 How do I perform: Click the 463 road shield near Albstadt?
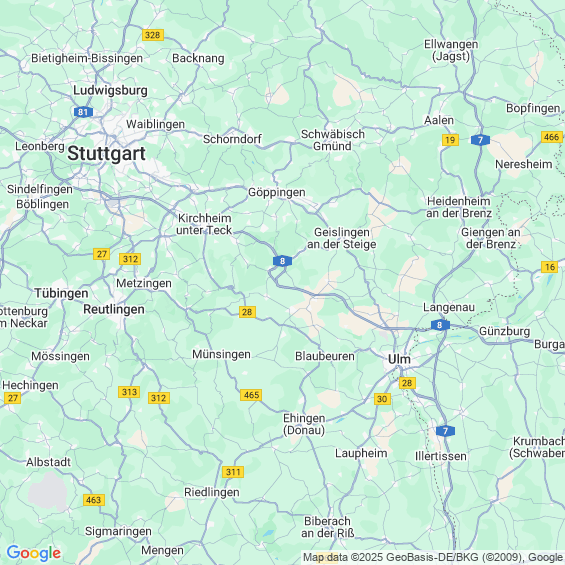point(94,500)
